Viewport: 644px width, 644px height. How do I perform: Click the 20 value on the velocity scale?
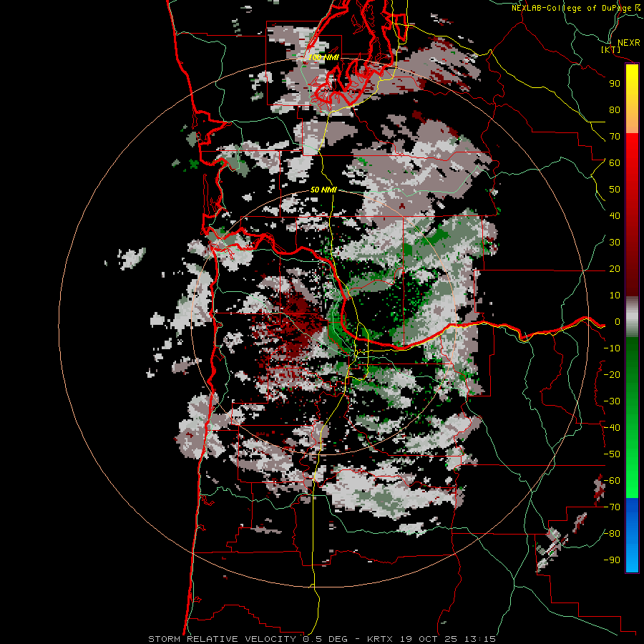click(x=615, y=269)
